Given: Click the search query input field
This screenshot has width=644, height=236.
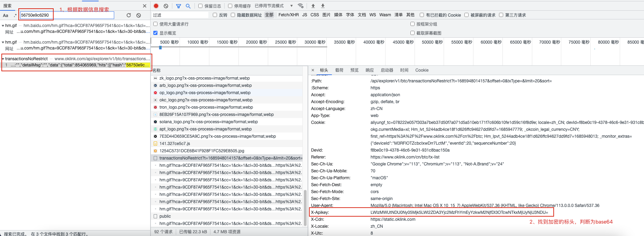Looking at the screenshot, I should tap(67, 15).
